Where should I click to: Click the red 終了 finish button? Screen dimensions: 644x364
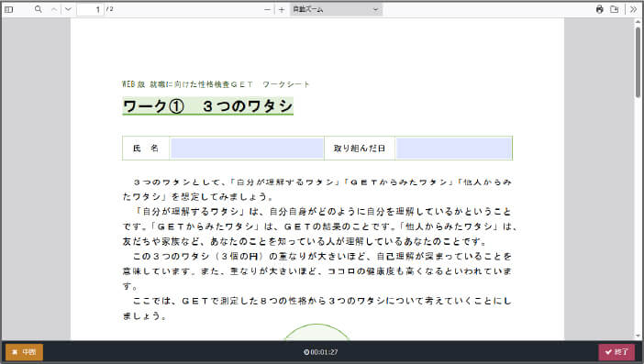click(616, 352)
